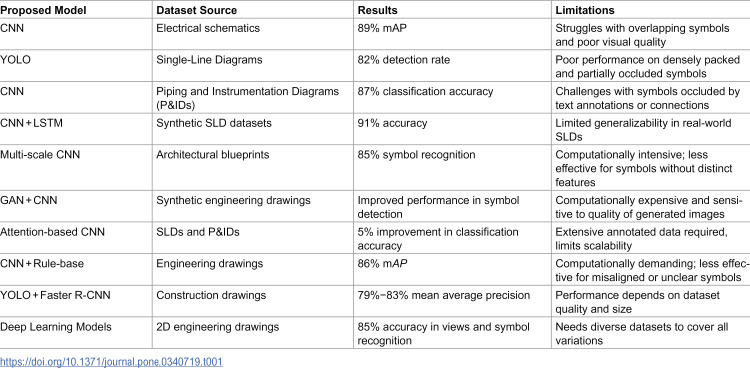Click the Dataset Source column header
Image resolution: width=750 pixels, height=369 pixels.
[253, 10]
